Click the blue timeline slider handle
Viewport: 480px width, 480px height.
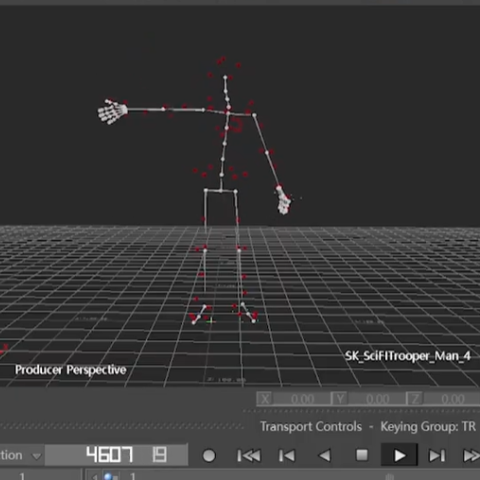pyautogui.click(x=108, y=476)
